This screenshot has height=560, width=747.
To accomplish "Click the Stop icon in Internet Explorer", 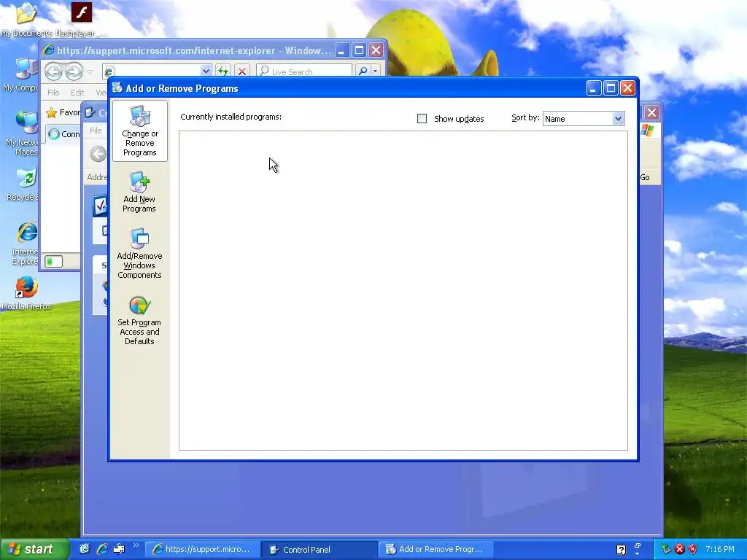I will (242, 71).
